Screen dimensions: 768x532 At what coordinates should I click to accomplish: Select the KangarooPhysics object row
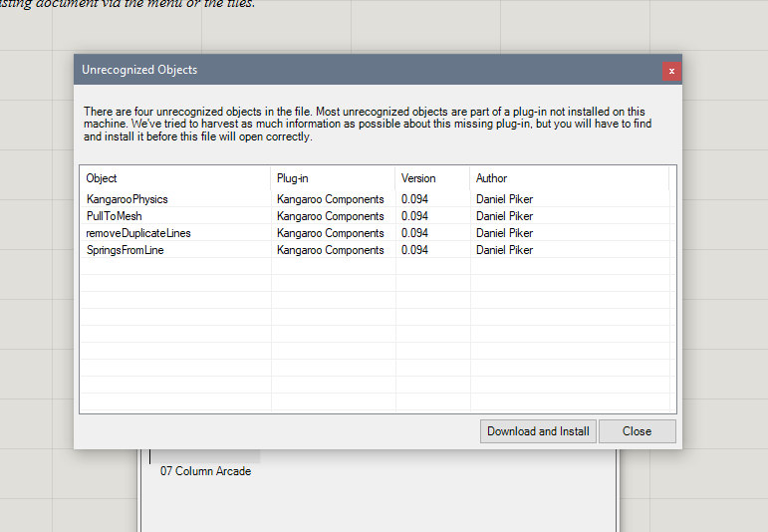(x=378, y=199)
